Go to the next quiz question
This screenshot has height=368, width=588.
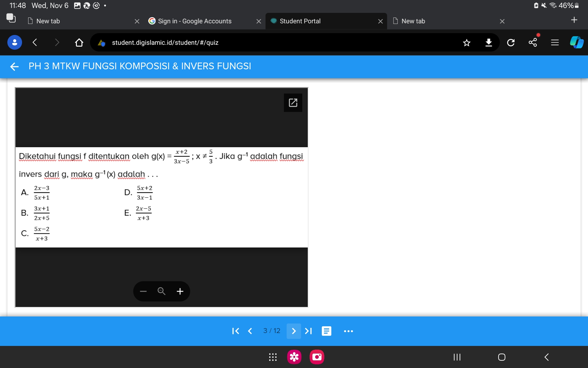294,331
